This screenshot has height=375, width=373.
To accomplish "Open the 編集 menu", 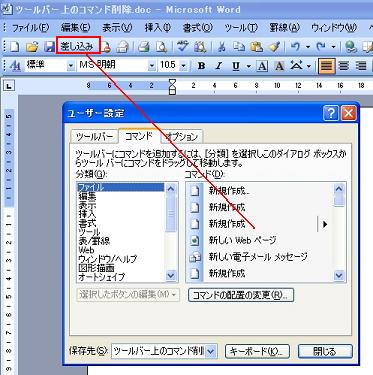I will pos(75,28).
